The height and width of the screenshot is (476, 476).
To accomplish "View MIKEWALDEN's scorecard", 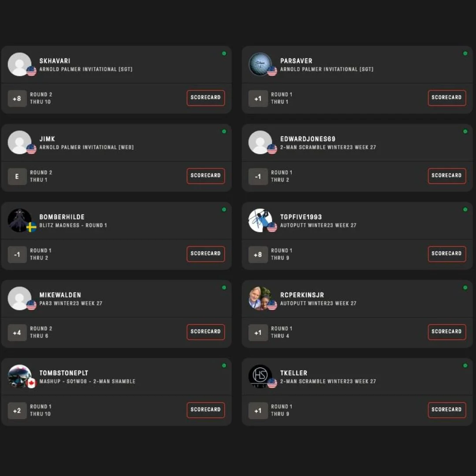I will click(x=205, y=332).
